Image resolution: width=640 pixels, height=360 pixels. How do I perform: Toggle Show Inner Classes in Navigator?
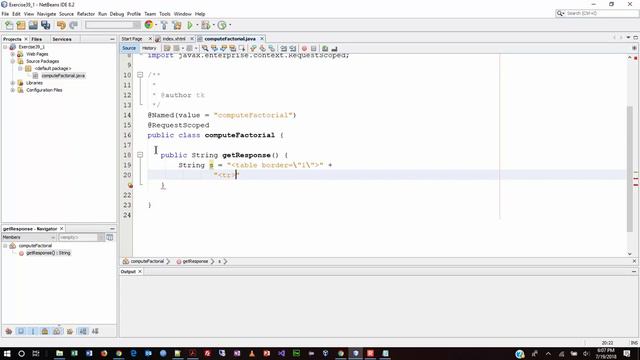pyautogui.click(x=57, y=331)
